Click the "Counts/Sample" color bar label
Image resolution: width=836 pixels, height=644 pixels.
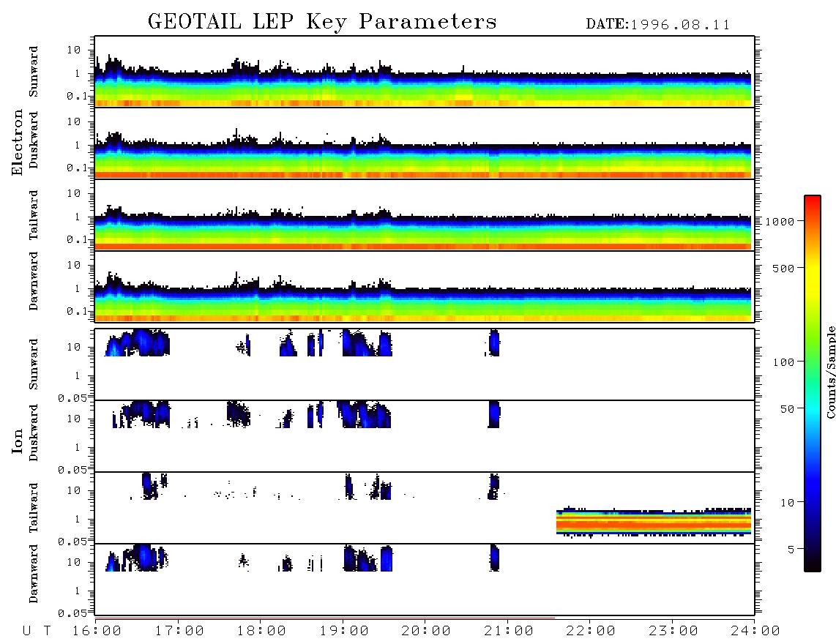point(830,372)
